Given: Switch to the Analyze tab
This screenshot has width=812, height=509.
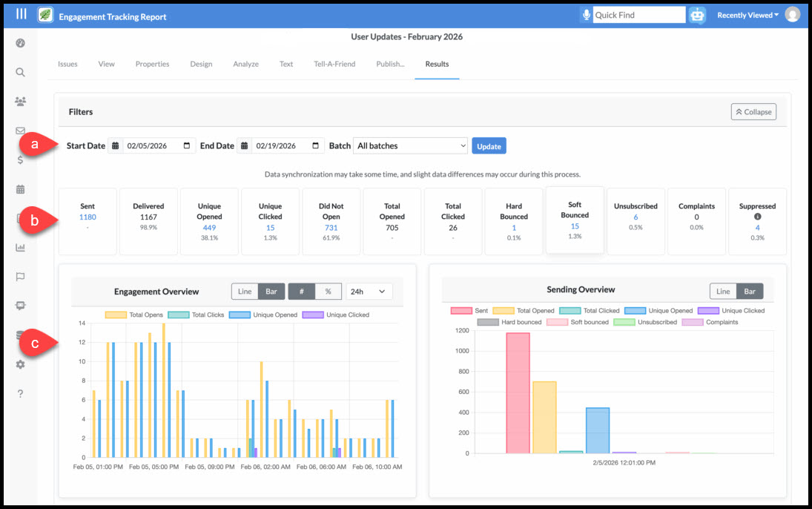Looking at the screenshot, I should (x=245, y=64).
